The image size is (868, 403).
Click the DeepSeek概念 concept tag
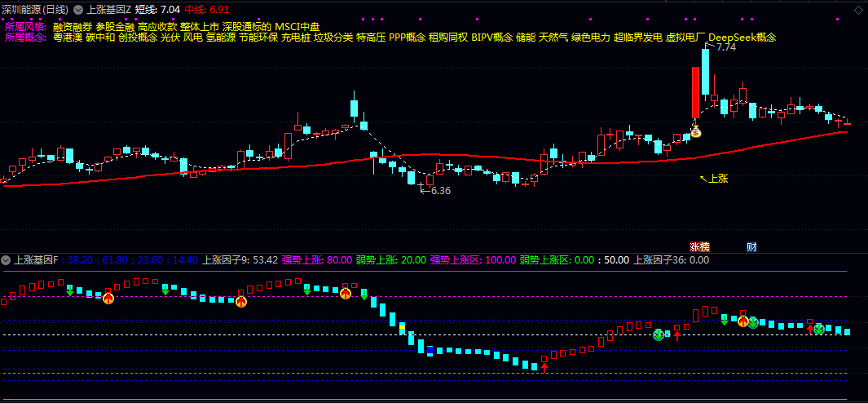click(742, 38)
